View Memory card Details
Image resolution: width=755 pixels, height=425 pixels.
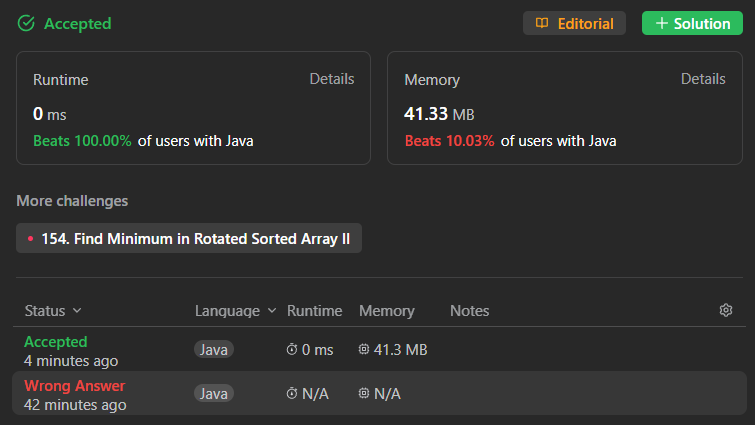point(703,79)
